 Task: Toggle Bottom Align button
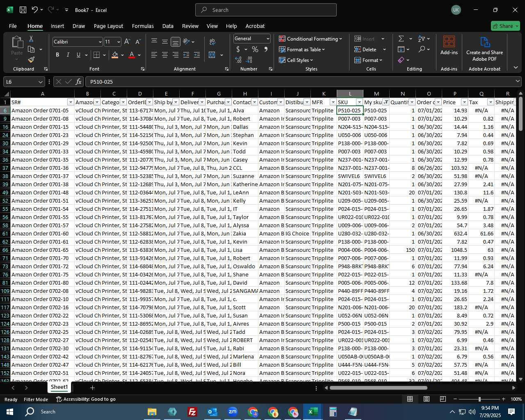pyautogui.click(x=175, y=41)
